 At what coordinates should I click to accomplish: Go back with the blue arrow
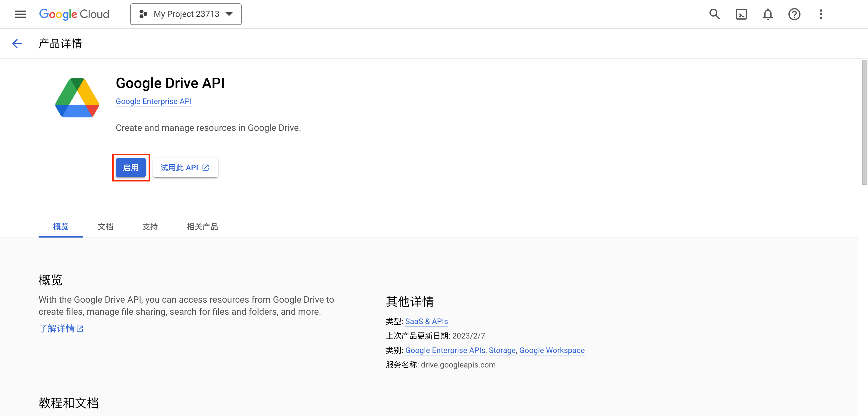click(x=17, y=43)
